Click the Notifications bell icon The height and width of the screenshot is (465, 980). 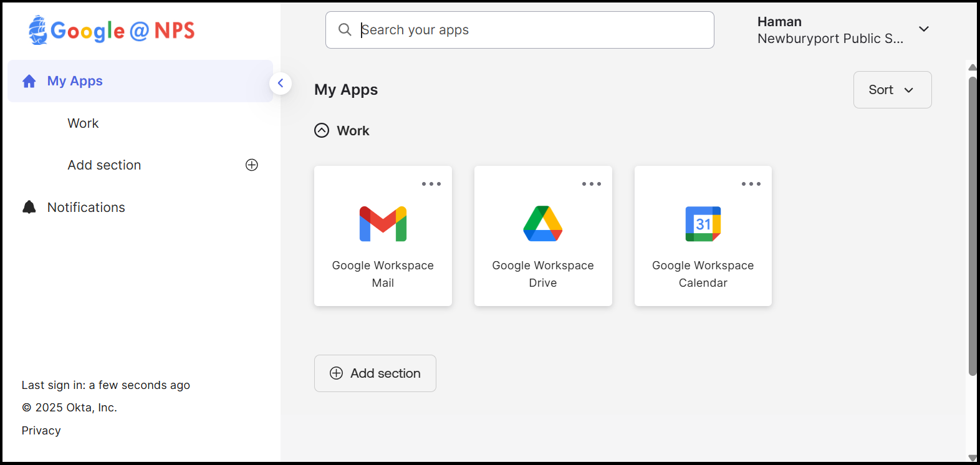pos(29,208)
